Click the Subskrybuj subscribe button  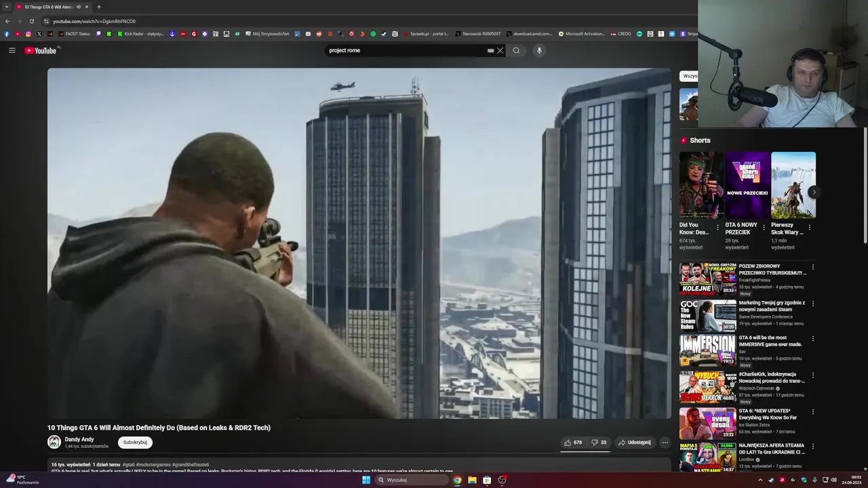135,443
